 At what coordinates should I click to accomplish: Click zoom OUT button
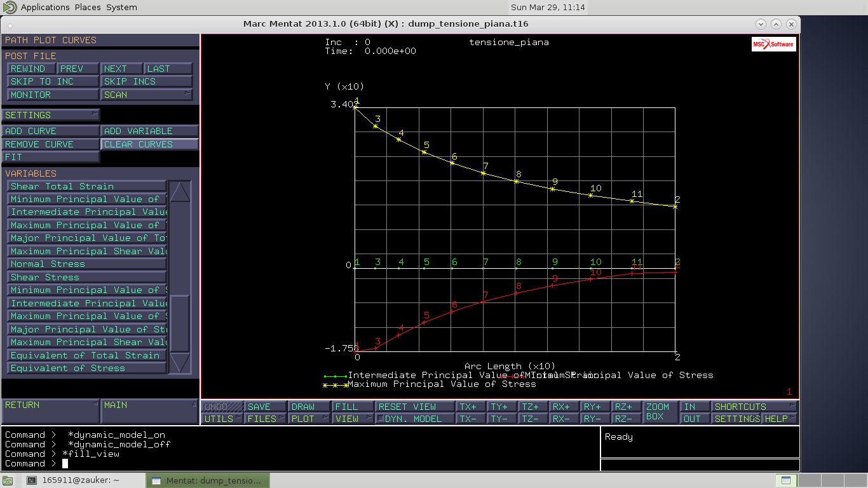point(695,419)
